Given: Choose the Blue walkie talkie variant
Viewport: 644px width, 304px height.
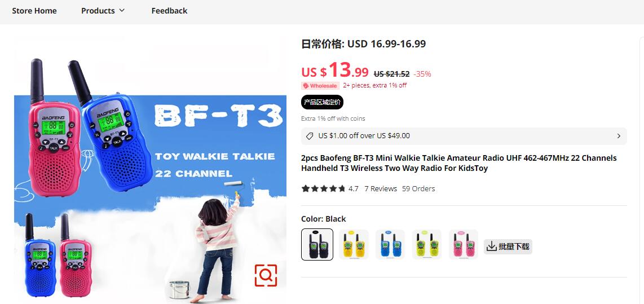Looking at the screenshot, I should point(390,244).
